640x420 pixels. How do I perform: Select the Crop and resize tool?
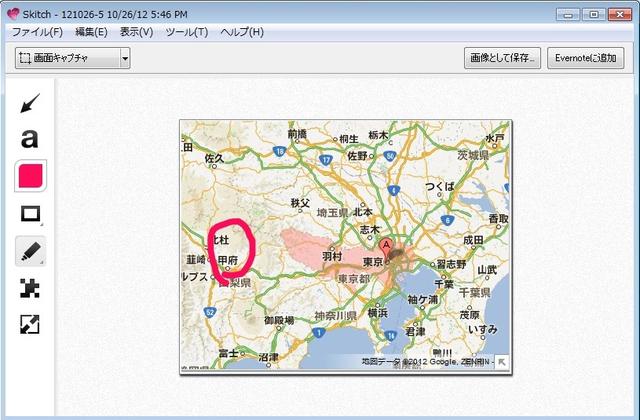[29, 324]
